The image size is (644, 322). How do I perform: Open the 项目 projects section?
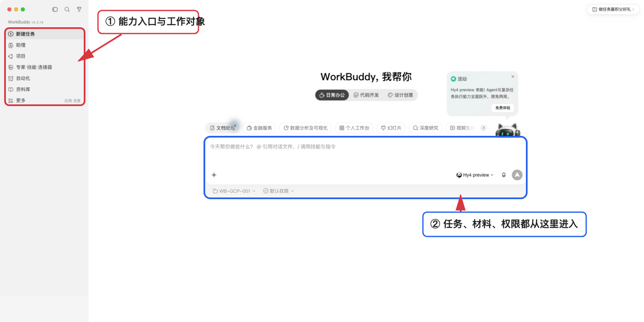coord(45,56)
